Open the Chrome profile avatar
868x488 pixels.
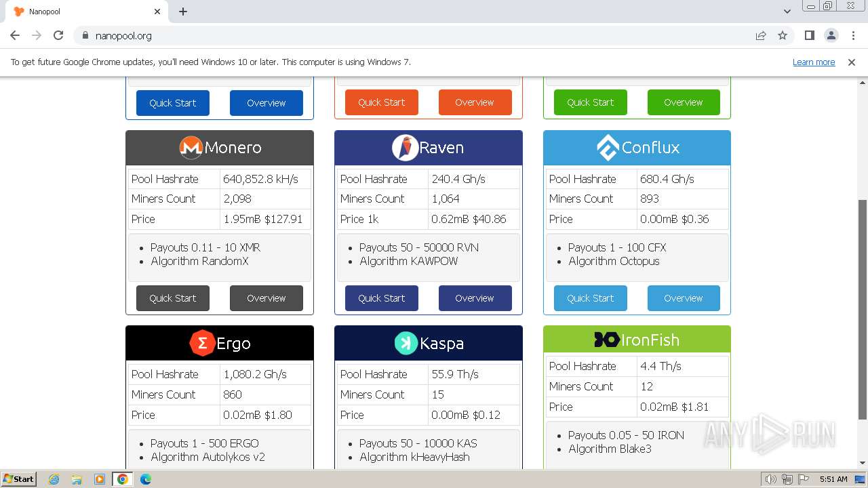point(831,35)
